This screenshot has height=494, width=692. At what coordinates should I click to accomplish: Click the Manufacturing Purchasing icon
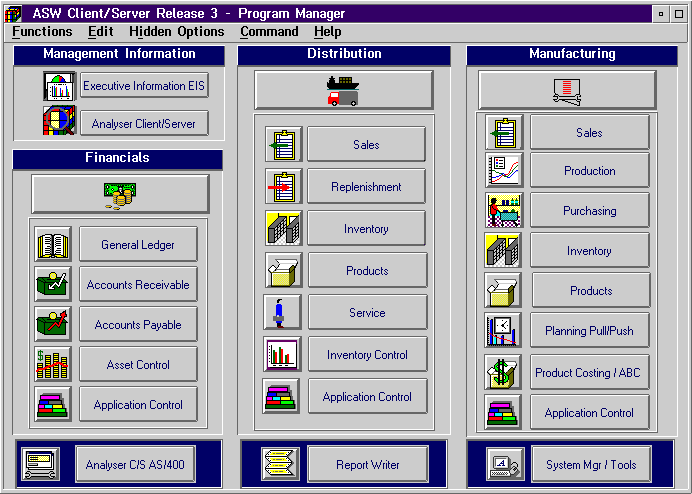click(x=502, y=211)
